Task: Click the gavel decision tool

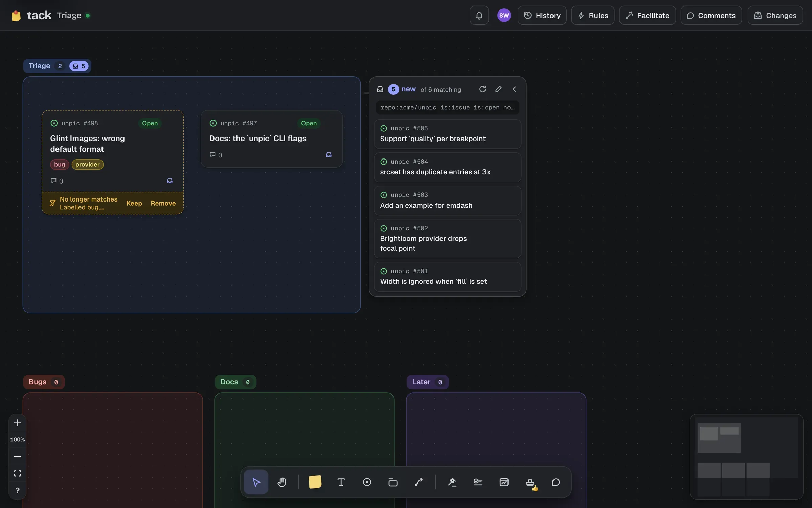Action: coord(452,482)
